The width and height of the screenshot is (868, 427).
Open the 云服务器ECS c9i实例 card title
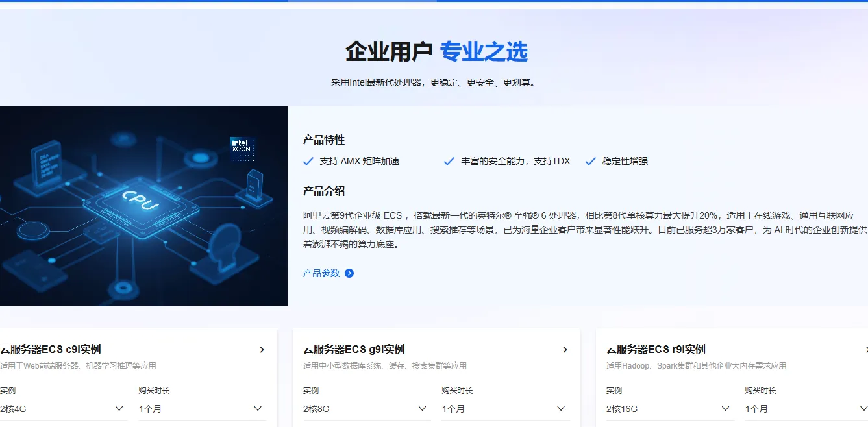click(x=51, y=349)
